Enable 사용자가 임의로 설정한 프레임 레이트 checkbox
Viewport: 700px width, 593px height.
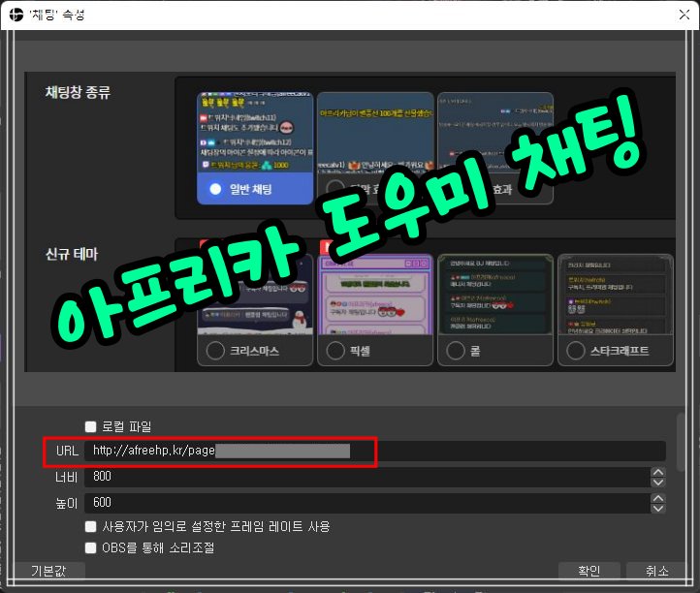pos(90,527)
